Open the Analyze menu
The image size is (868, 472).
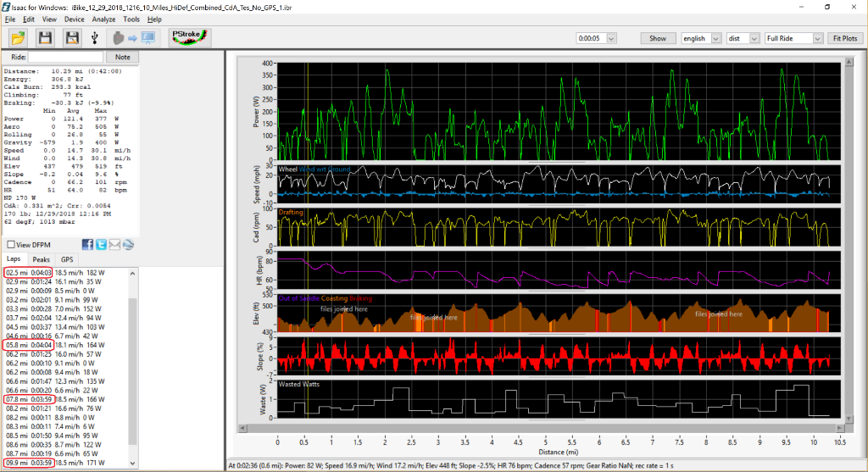pyautogui.click(x=103, y=19)
